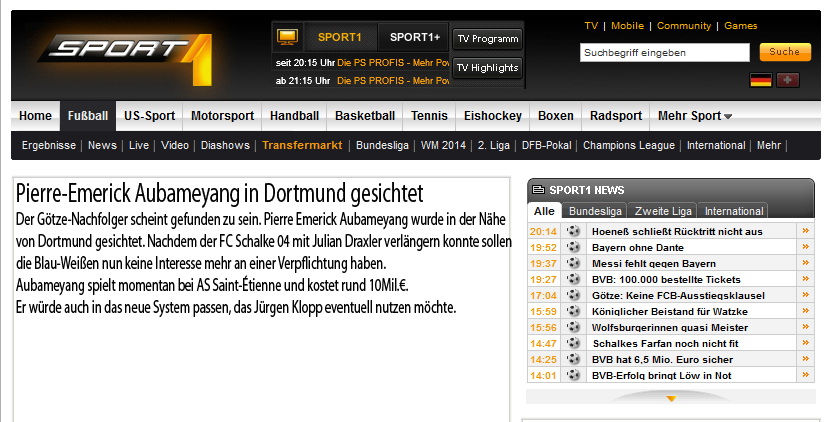Click arrow icon at Schalkes Farfan row
This screenshot has height=422, width=833.
[x=805, y=342]
